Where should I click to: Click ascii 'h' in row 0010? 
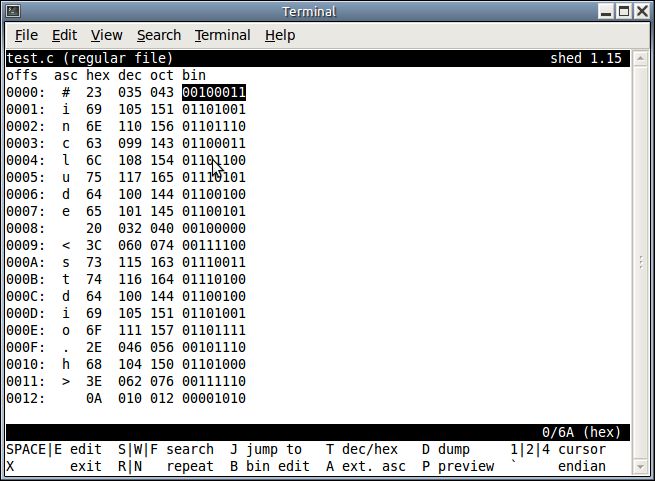pos(66,364)
